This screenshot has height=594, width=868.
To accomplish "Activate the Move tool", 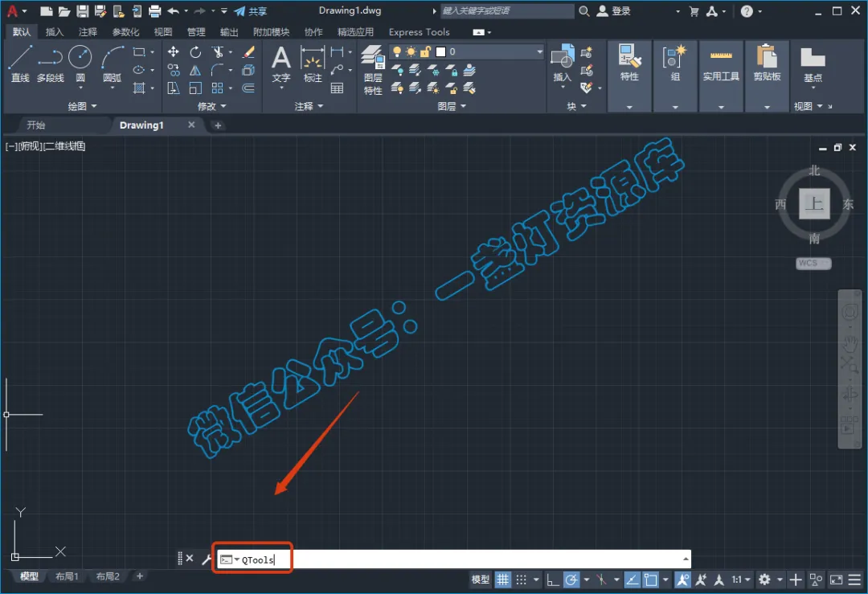I will tap(174, 52).
